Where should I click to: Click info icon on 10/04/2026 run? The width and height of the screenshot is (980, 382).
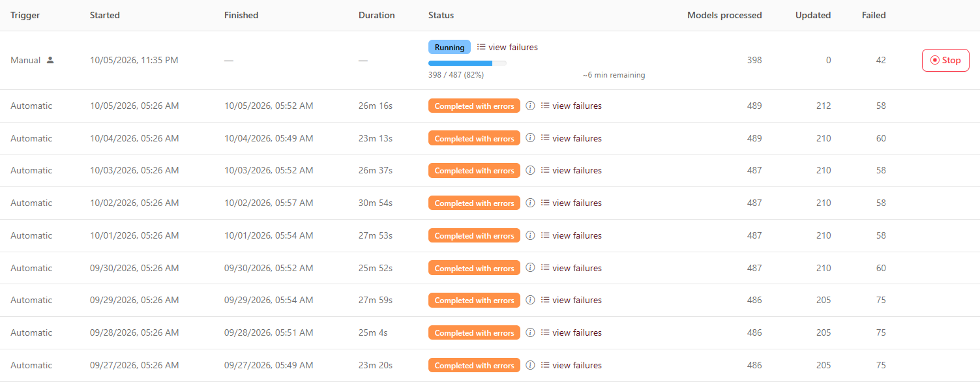[530, 138]
